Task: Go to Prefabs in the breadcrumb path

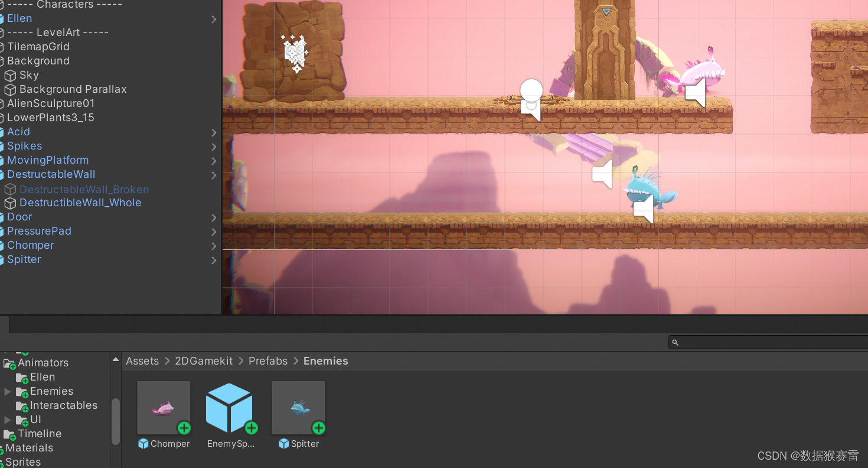Action: click(268, 361)
